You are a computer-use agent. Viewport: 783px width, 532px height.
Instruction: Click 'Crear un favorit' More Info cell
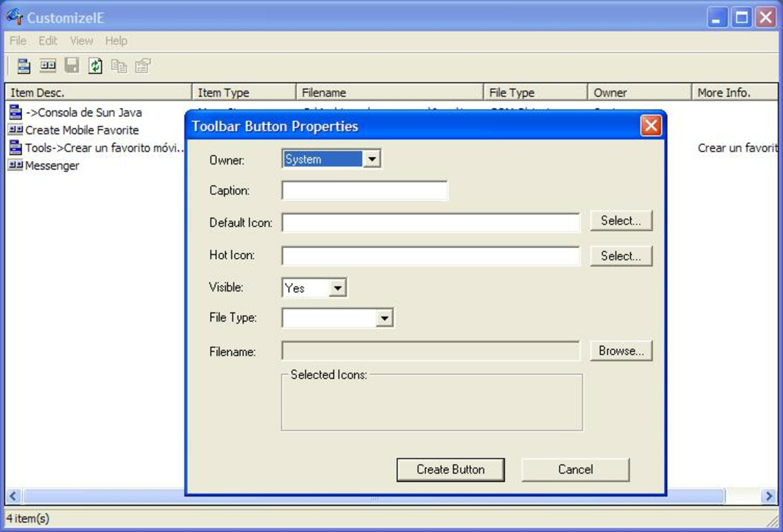(738, 148)
